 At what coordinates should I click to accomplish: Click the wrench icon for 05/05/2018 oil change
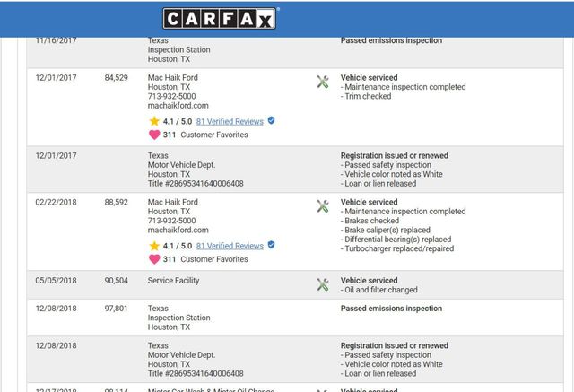click(323, 284)
